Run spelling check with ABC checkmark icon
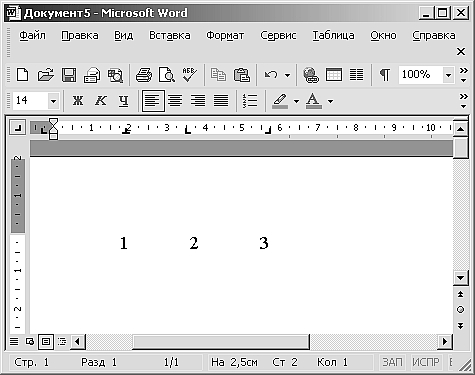This screenshot has height=375, width=475. (x=189, y=75)
